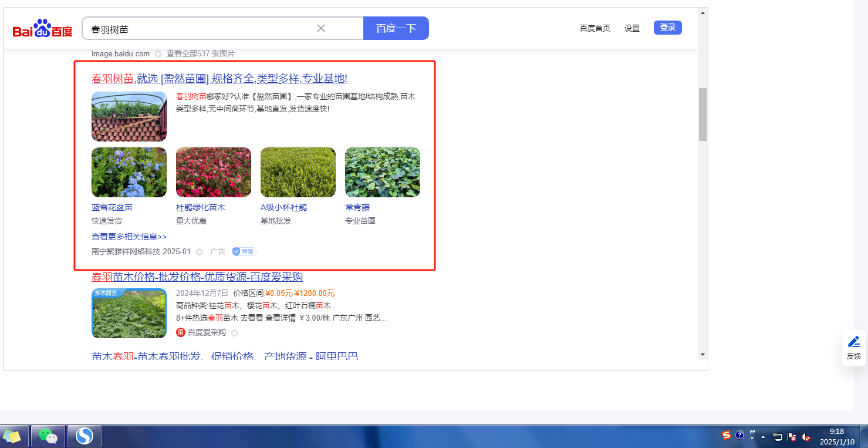Open 设置 in the header
The width and height of the screenshot is (868, 448).
point(632,28)
